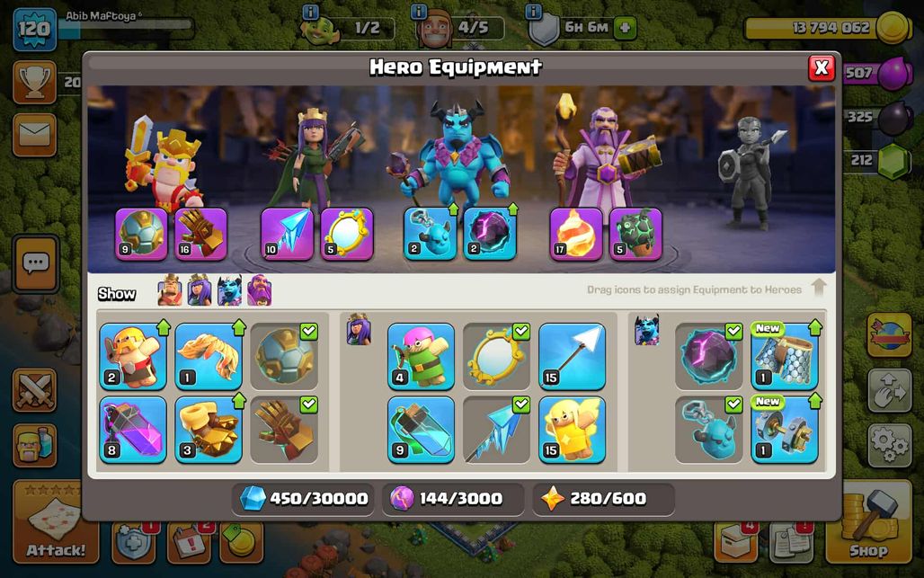The height and width of the screenshot is (578, 924).
Task: Click the upgrade arrow on Vampstache equipment
Action: (239, 327)
